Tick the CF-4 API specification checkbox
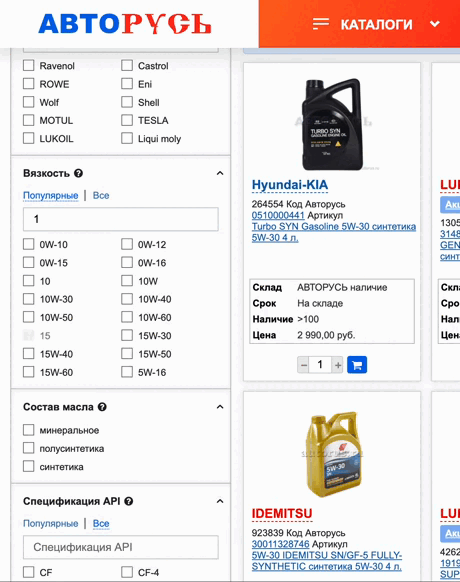Viewport: 460px width, 582px height. point(127,572)
